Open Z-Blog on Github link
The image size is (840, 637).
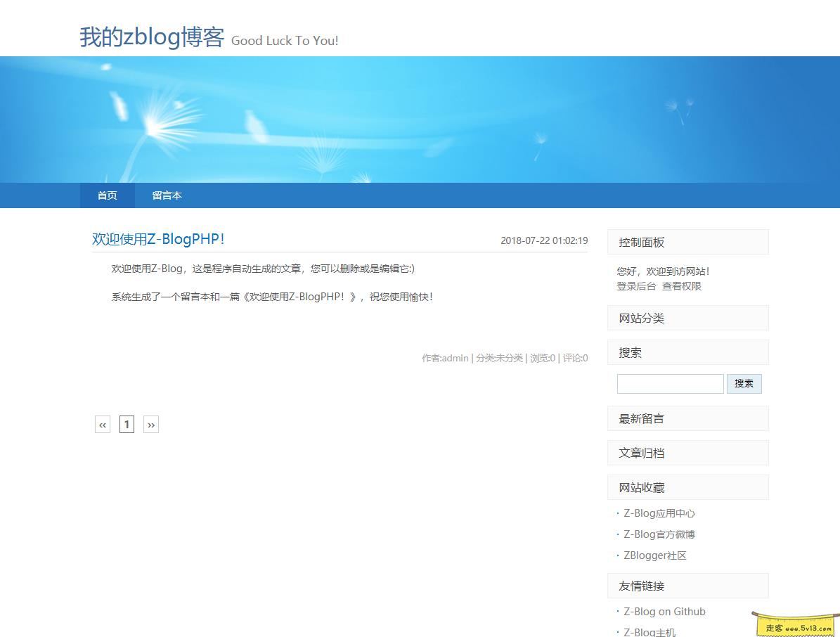(664, 612)
